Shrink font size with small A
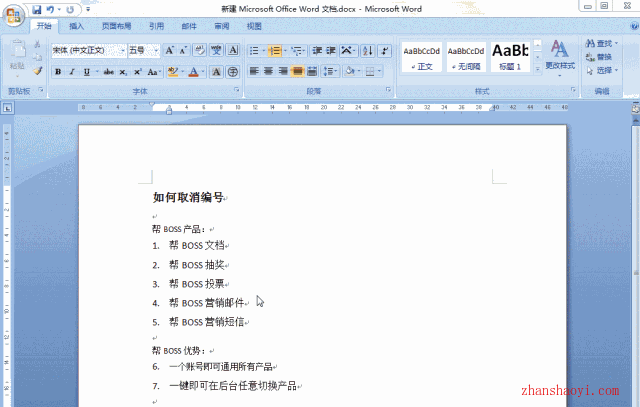The image size is (640, 407). coord(183,51)
